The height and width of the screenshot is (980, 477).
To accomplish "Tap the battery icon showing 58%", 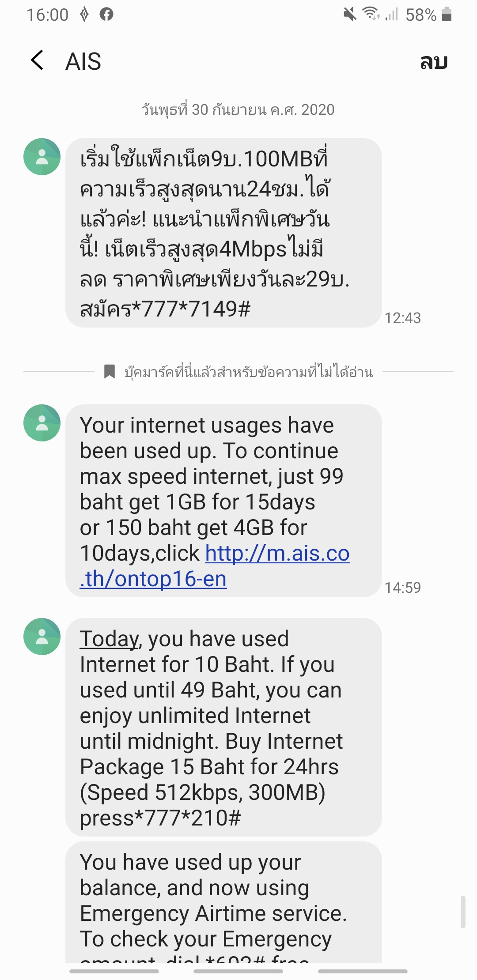I will (447, 14).
